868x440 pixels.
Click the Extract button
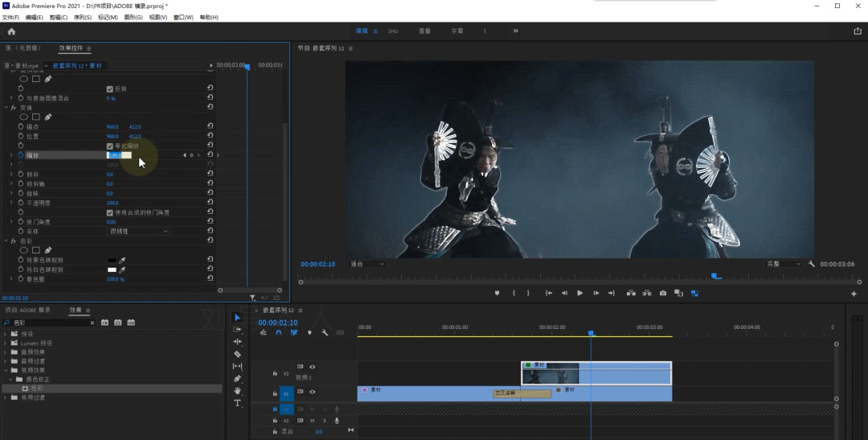pyautogui.click(x=646, y=293)
